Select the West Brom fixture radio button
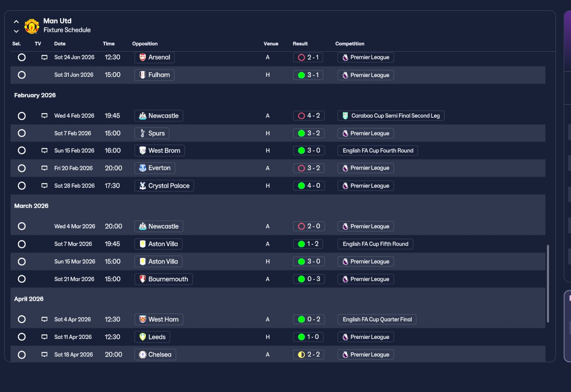Viewport: 571px width, 392px height. (21, 151)
